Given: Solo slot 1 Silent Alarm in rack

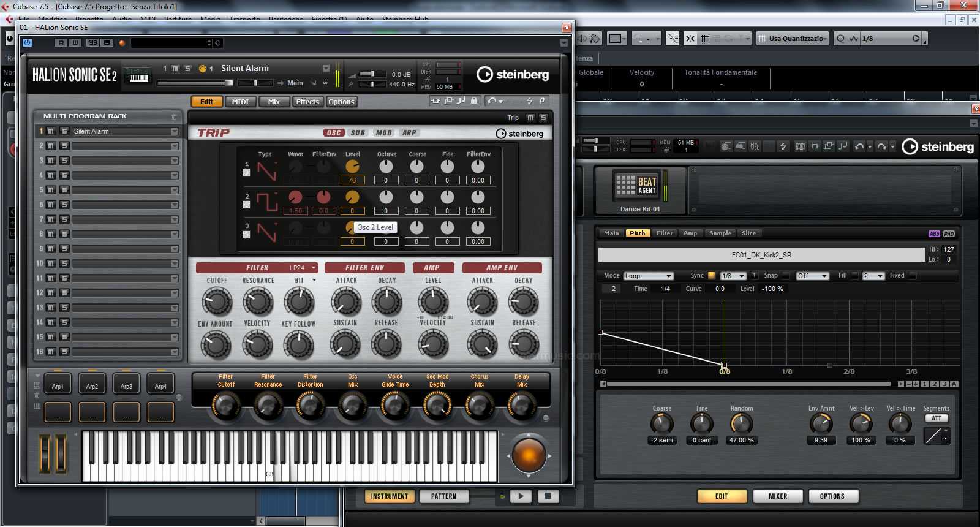Looking at the screenshot, I should 64,131.
